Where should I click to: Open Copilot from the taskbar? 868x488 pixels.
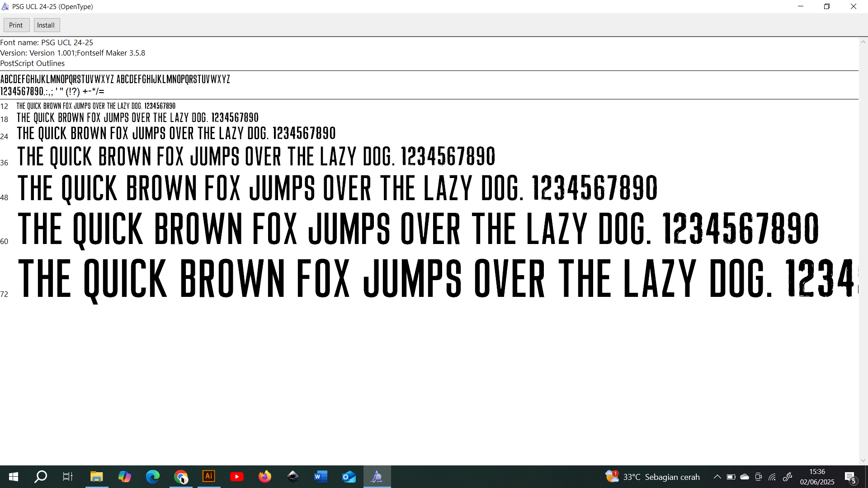tap(124, 477)
